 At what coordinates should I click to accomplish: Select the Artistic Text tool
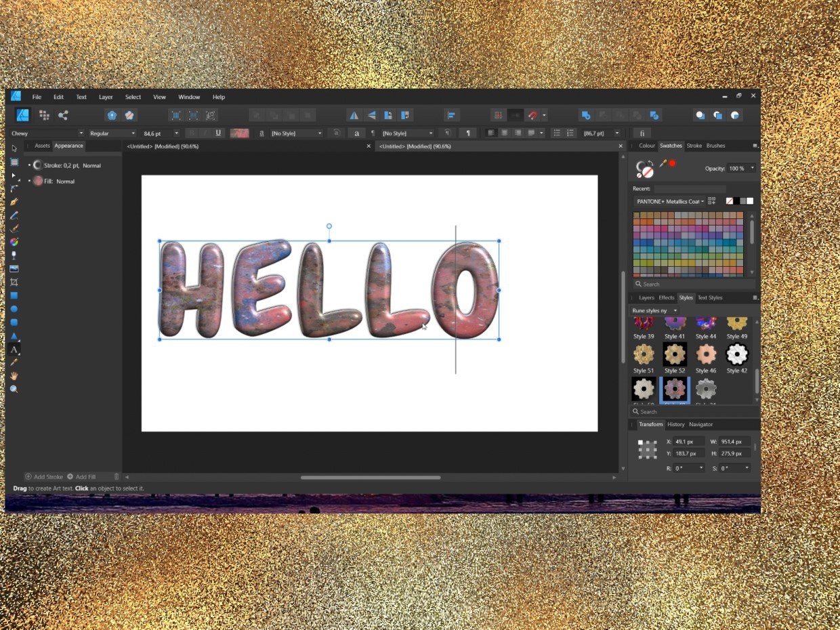click(x=14, y=349)
